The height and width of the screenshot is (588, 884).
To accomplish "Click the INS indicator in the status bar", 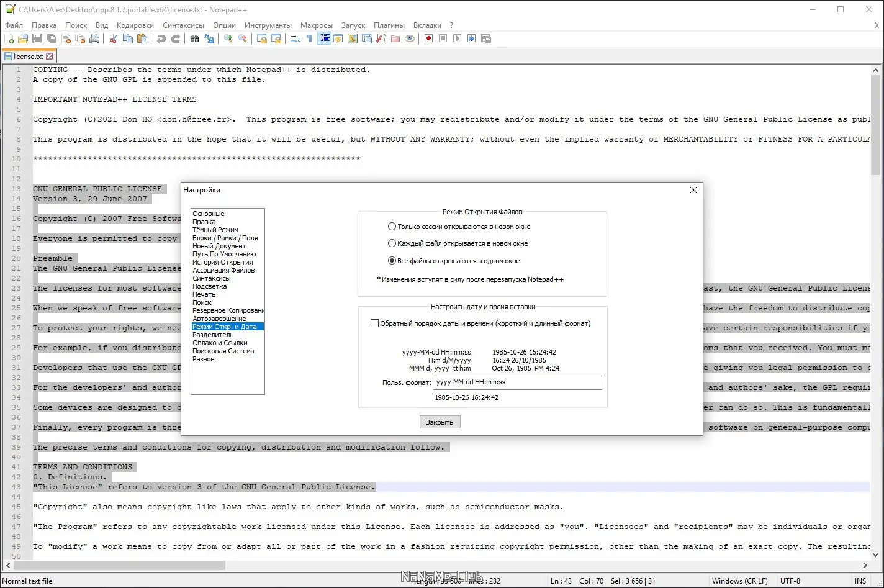I will coord(860,581).
